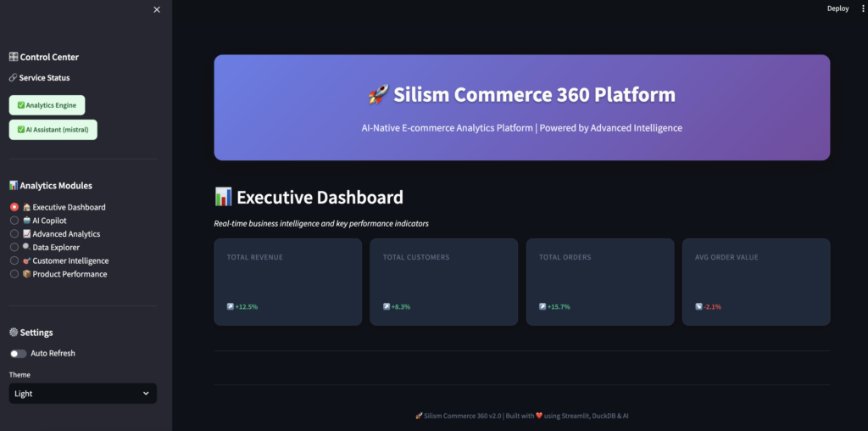Click the Total Revenue metric card
Viewport: 868px width, 431px height.
click(x=287, y=282)
